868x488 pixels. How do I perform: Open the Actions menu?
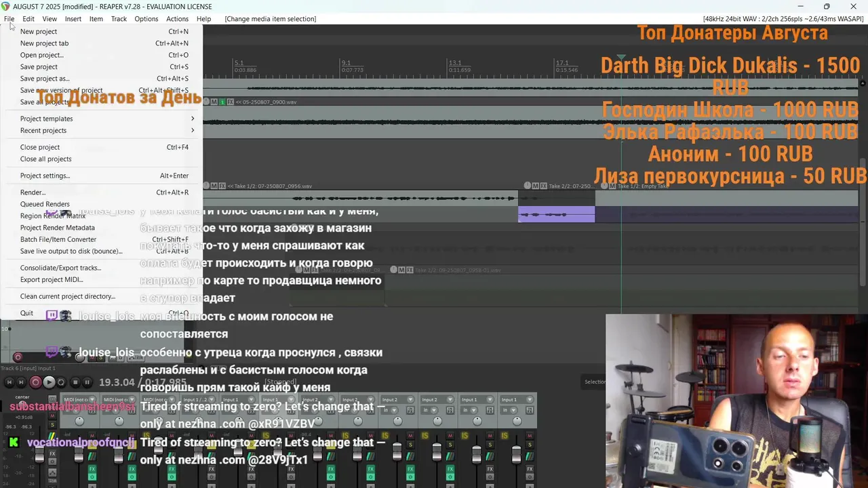click(x=177, y=19)
